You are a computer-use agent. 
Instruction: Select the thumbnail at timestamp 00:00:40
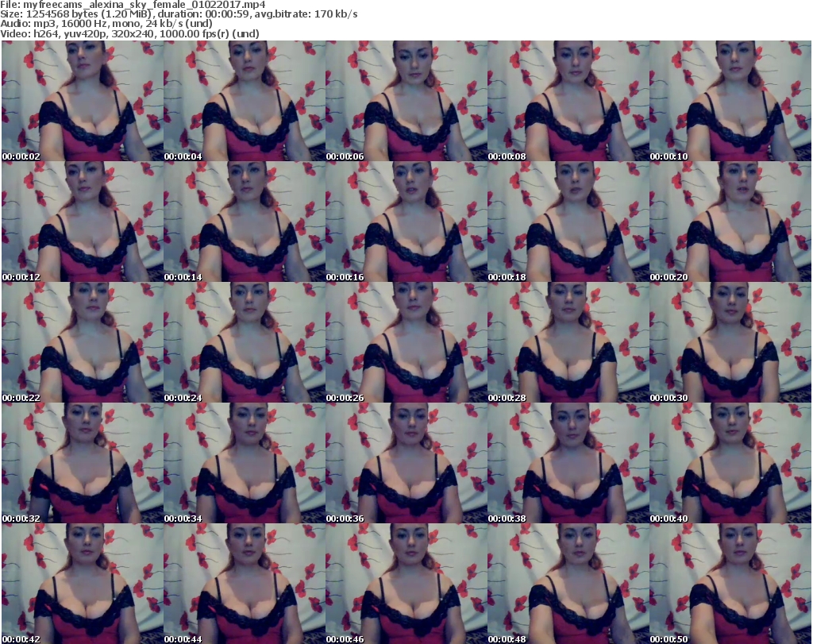[x=730, y=463]
